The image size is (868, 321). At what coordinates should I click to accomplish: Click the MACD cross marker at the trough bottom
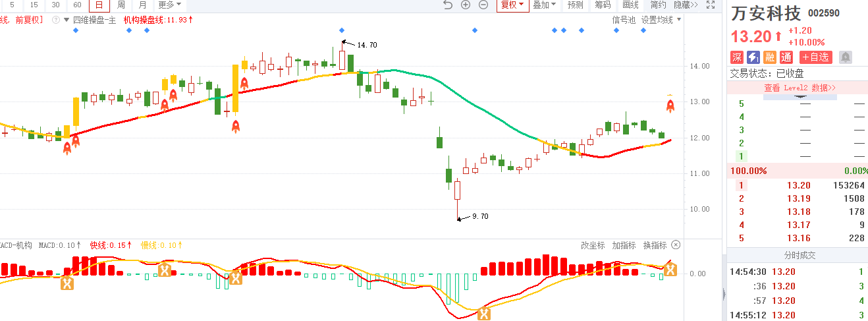[484, 314]
